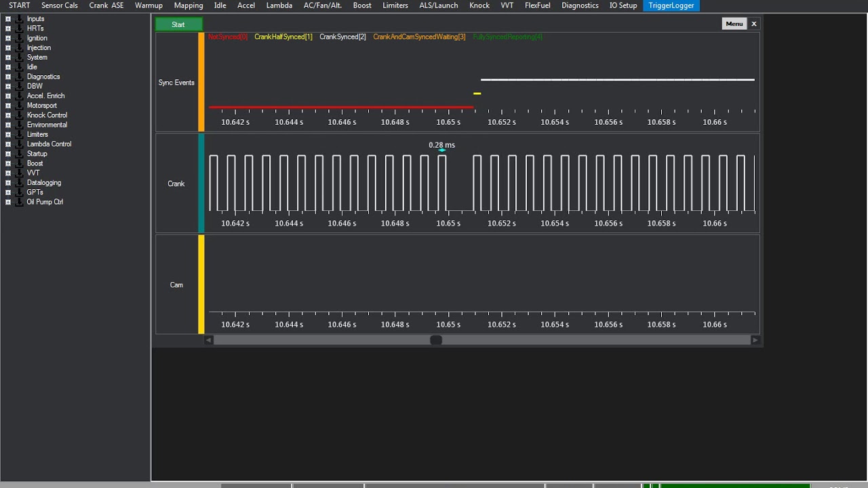The width and height of the screenshot is (868, 488).
Task: Click the Datalogging tree icon
Action: (x=18, y=182)
